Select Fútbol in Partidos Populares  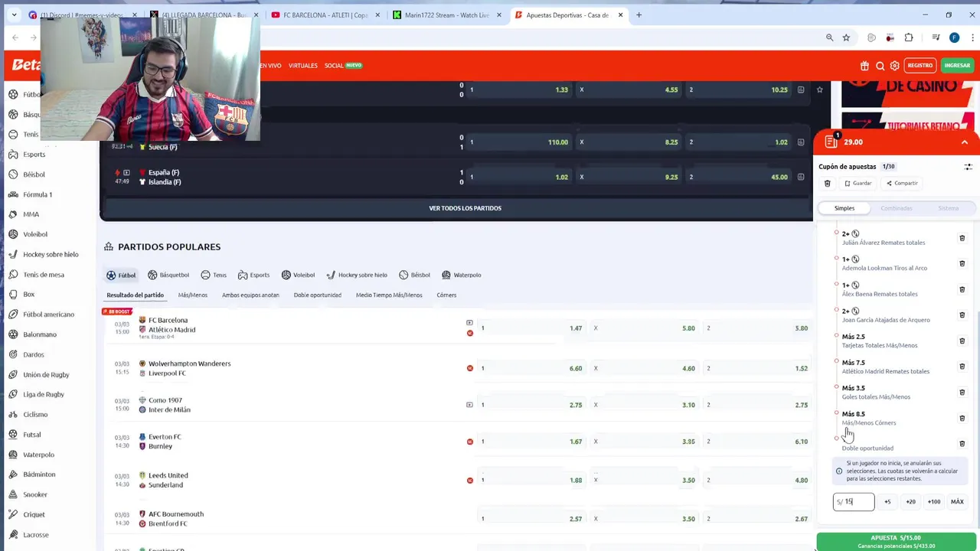(121, 275)
